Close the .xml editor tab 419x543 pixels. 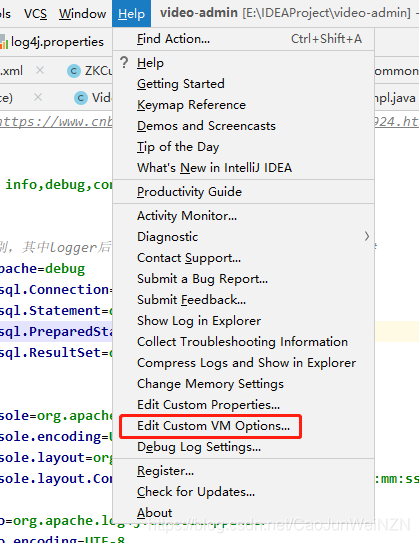click(40, 70)
